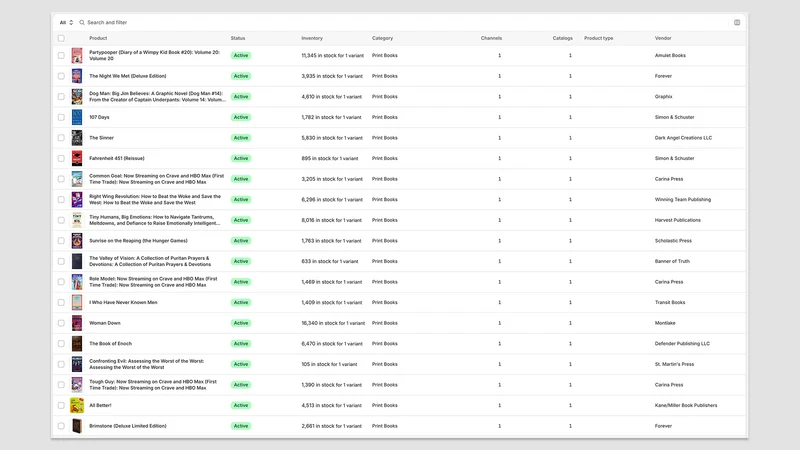800x450 pixels.
Task: Check the Brimstone row checkbox
Action: (61, 426)
